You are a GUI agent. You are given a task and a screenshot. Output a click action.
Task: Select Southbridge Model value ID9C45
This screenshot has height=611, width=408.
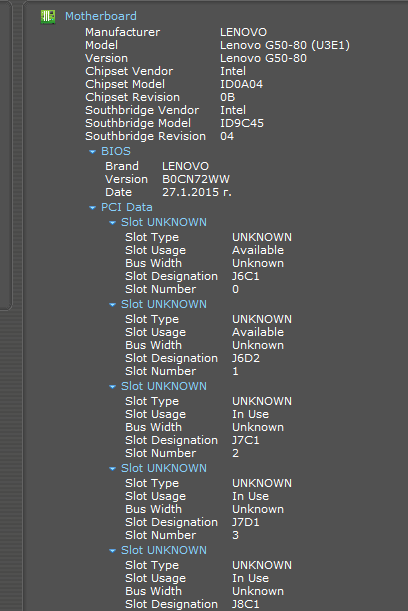click(x=242, y=123)
